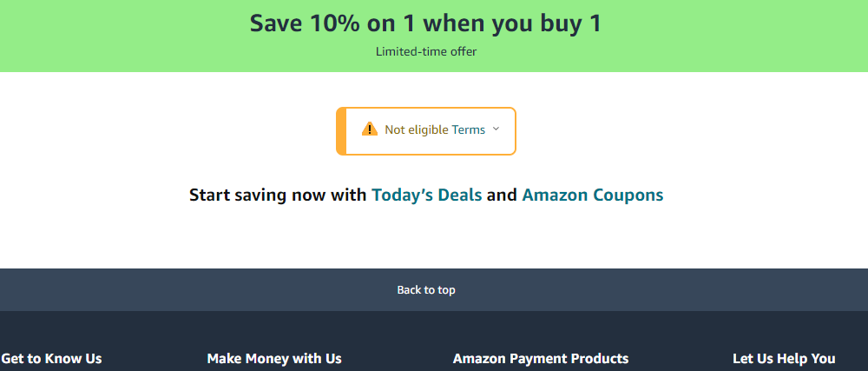Viewport: 868px width, 371px height.
Task: Click the "Start saving now with" text
Action: (x=278, y=195)
